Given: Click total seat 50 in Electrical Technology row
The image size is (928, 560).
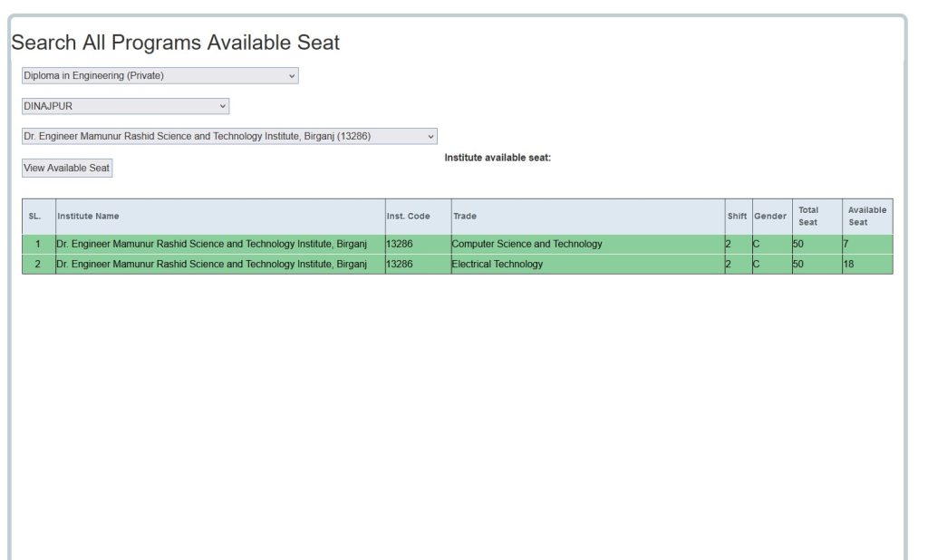Looking at the screenshot, I should 798,264.
